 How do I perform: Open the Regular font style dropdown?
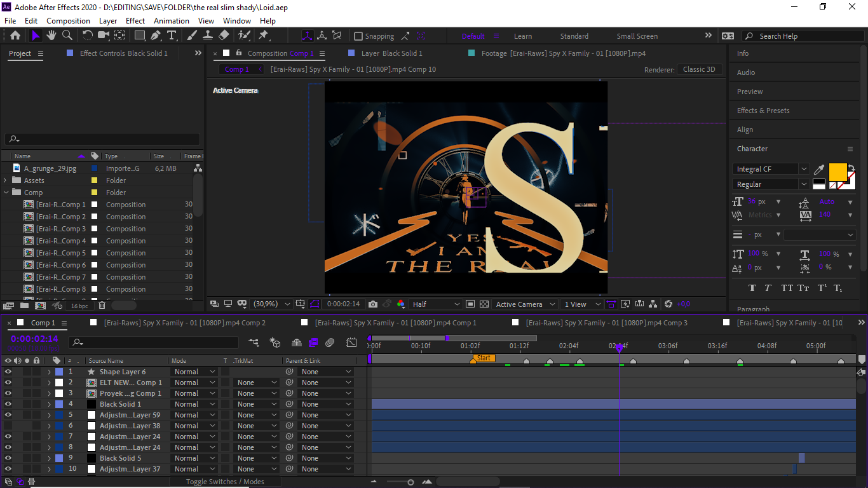[771, 184]
